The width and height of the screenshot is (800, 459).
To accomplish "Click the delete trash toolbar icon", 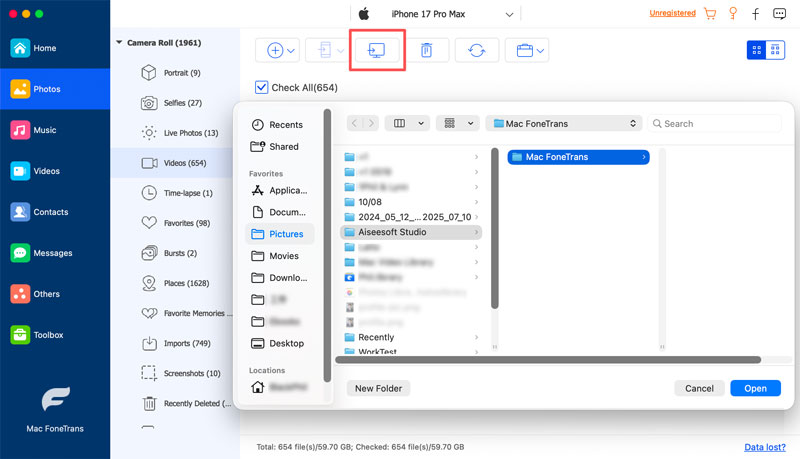I will [x=427, y=50].
